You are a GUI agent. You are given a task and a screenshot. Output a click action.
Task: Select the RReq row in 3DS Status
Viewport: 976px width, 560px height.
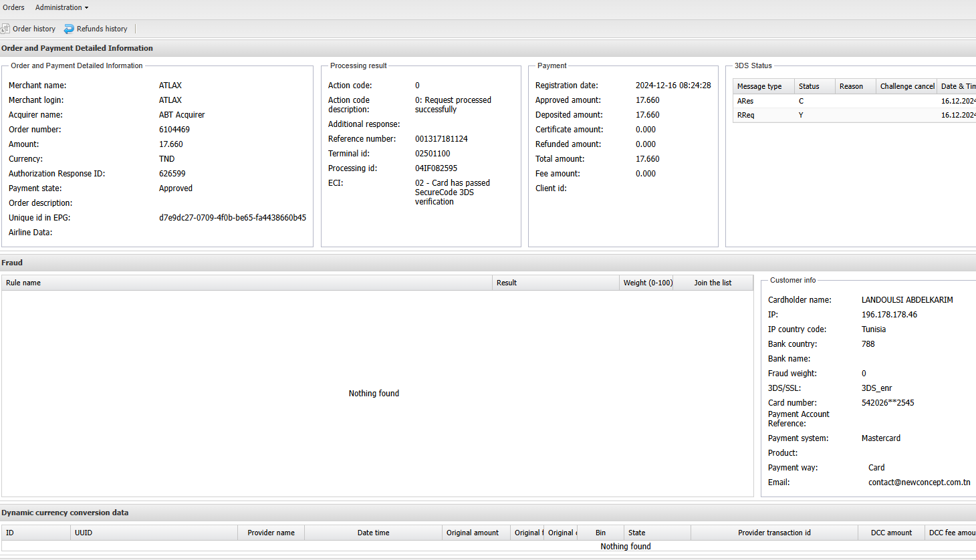point(746,115)
